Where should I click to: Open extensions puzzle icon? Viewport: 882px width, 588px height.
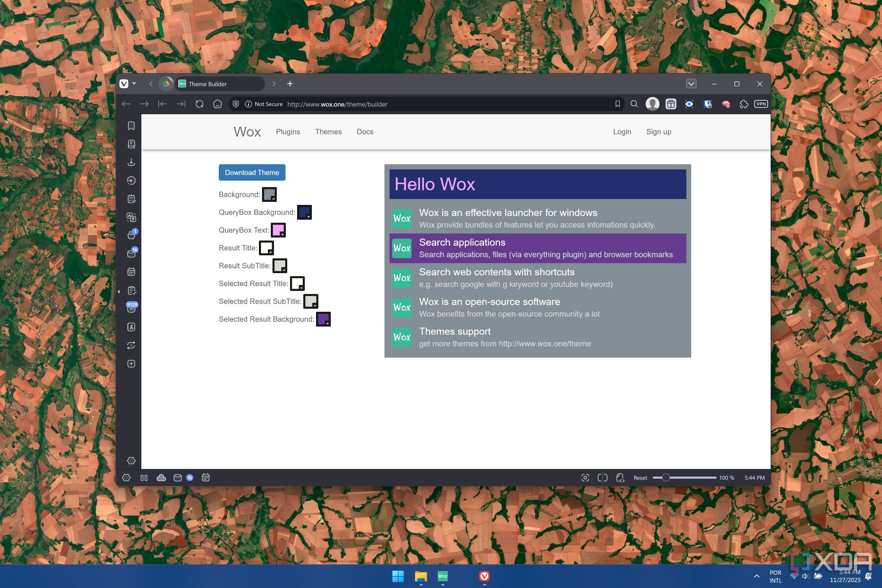coord(744,104)
